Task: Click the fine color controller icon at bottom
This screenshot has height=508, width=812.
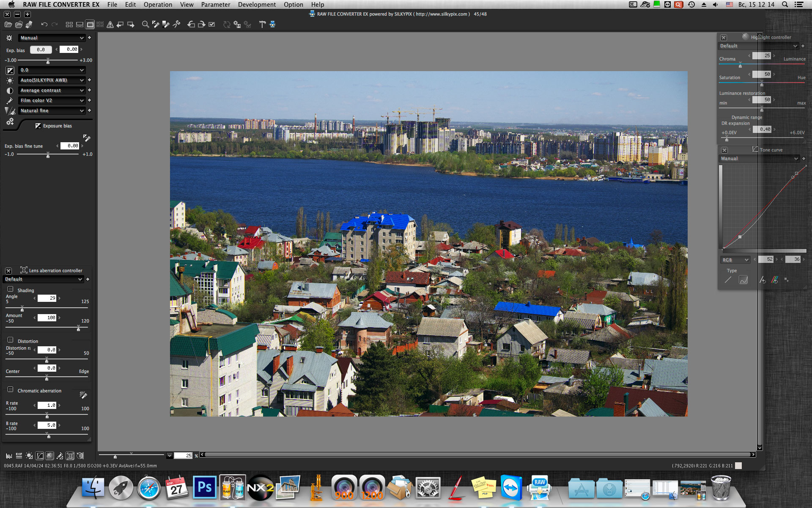Action: [x=60, y=456]
